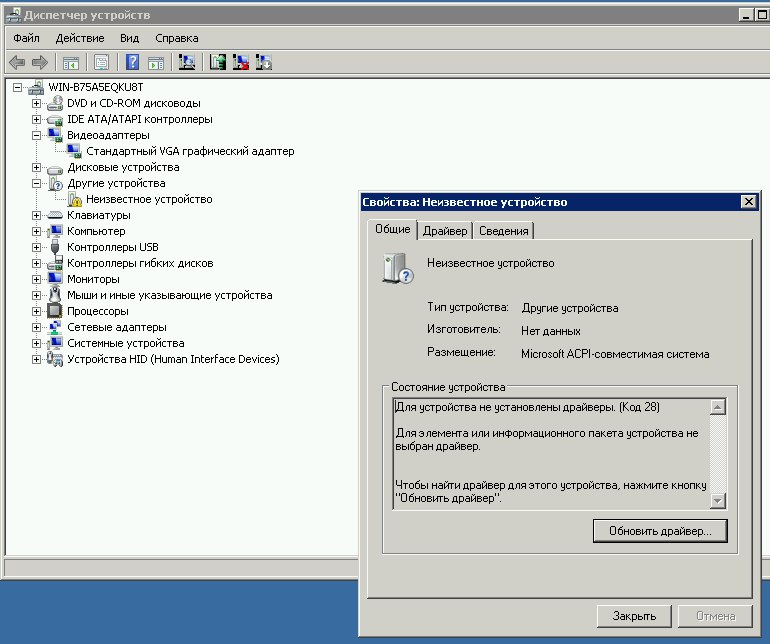
Task: Click the "Нет данных" manufacturer value
Action: (x=550, y=331)
